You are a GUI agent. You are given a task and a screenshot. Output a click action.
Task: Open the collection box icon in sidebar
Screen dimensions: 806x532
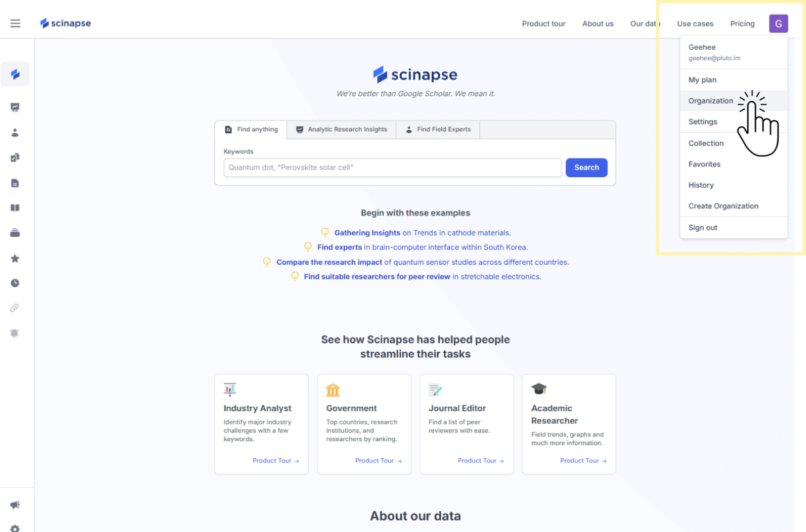click(x=15, y=233)
